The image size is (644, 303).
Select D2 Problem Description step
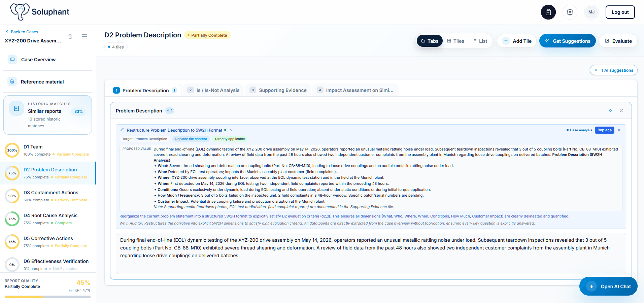48,173
